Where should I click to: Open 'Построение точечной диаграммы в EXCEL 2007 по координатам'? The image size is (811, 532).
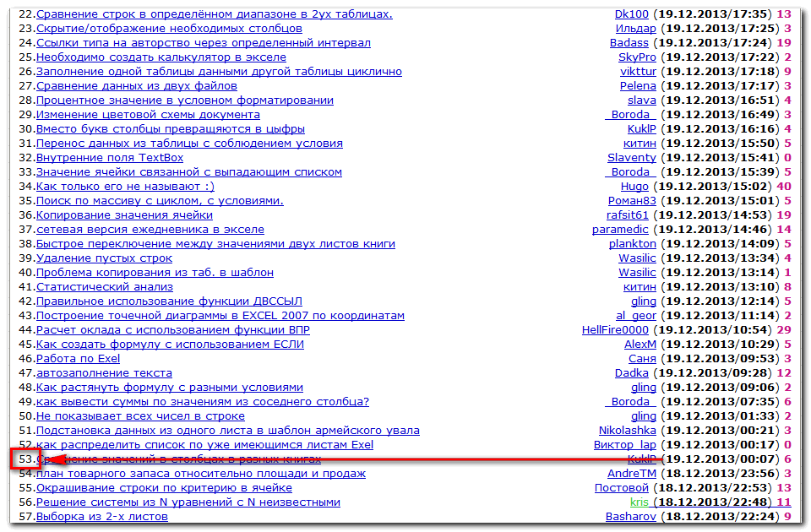coord(220,316)
